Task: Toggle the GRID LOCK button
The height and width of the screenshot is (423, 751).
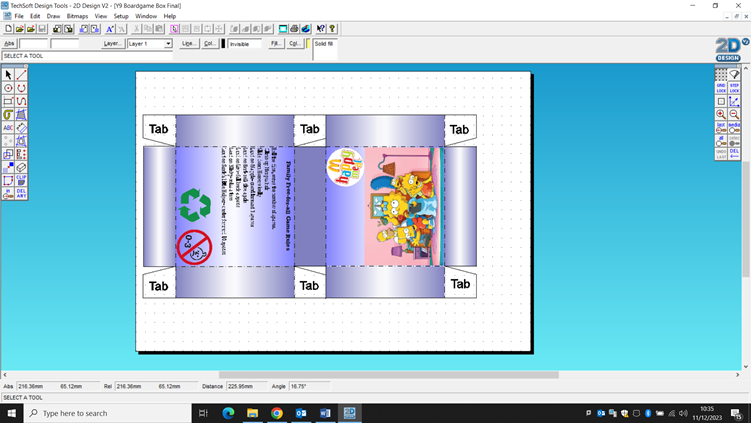Action: pos(721,88)
